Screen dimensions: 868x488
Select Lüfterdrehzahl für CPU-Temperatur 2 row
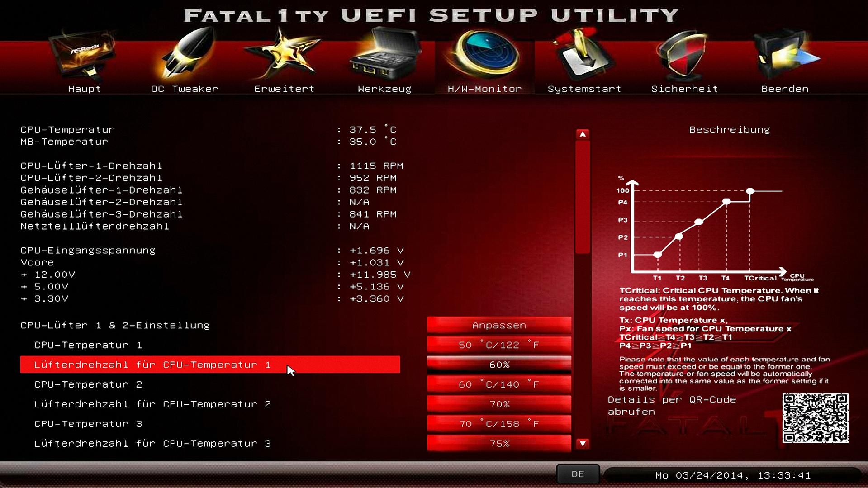[x=210, y=404]
